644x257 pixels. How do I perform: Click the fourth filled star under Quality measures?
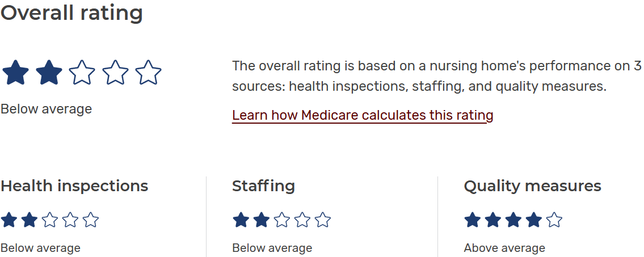[x=533, y=220]
